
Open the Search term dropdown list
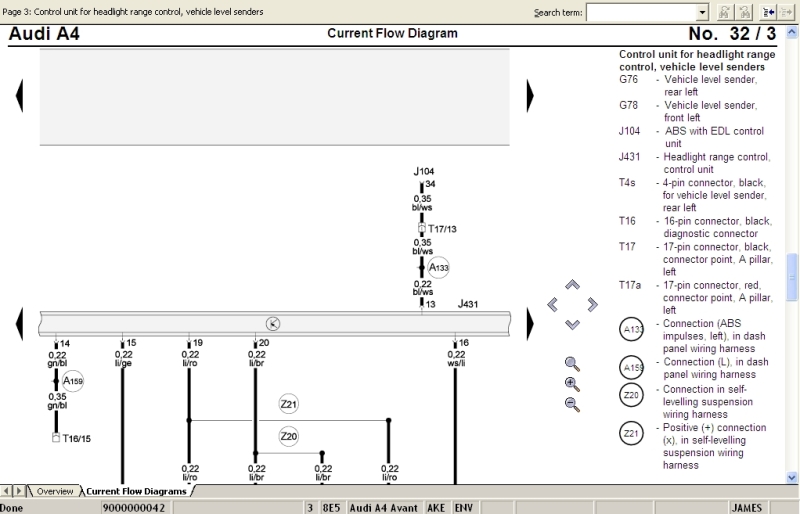702,12
